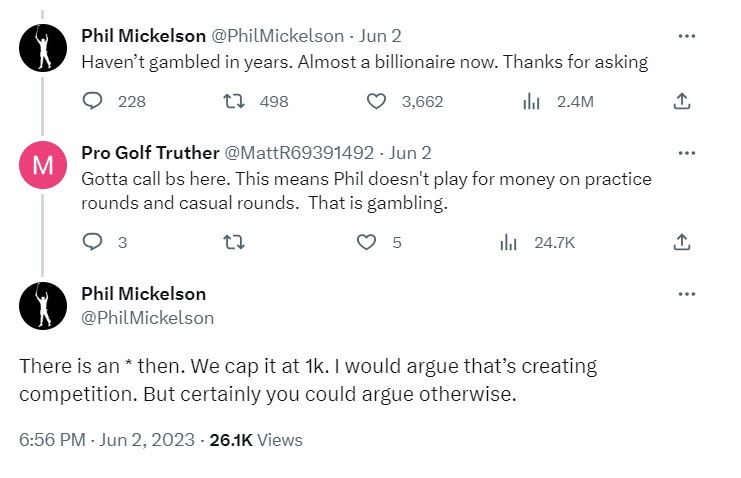
Task: Open more options for Pro Golf Truther tweet
Action: (686, 153)
